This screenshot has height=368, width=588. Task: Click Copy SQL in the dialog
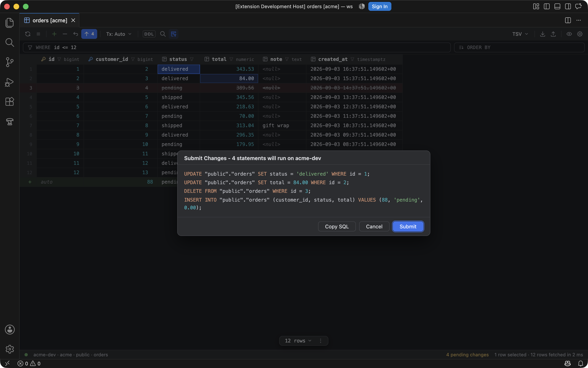tap(337, 226)
